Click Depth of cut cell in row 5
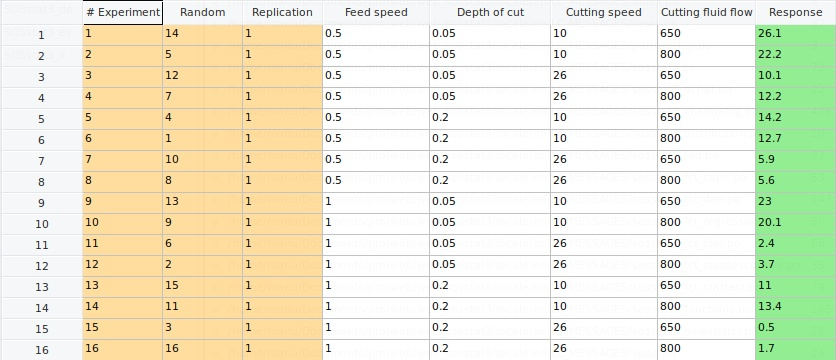The image size is (836, 360). [490, 119]
